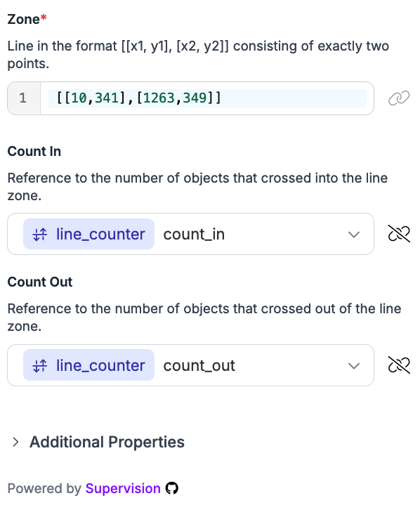Select line number 1 in the Zone editor gutter

click(22, 98)
